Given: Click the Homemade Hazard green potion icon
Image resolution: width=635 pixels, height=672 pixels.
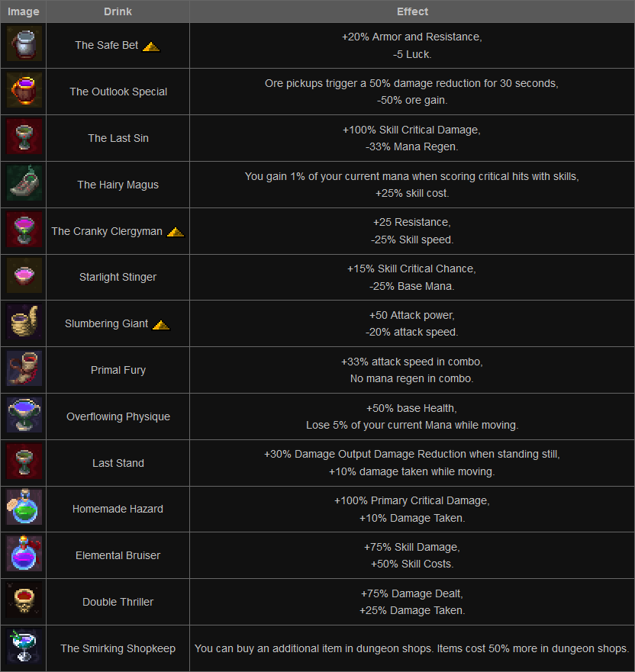Looking at the screenshot, I should coord(24,509).
